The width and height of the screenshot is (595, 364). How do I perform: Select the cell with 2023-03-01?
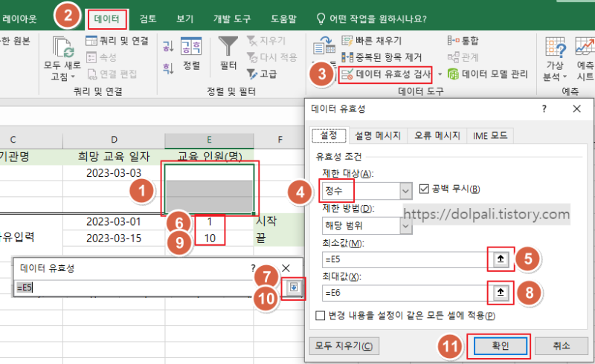point(114,221)
